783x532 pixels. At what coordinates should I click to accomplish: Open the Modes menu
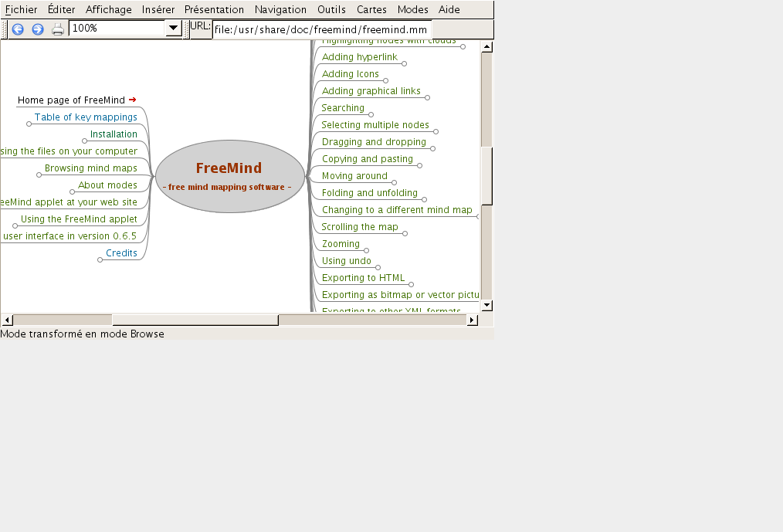pos(413,9)
